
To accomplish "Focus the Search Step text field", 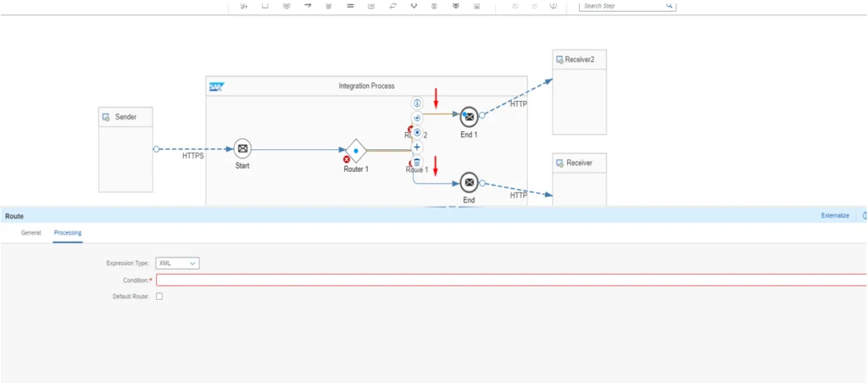I will (620, 6).
